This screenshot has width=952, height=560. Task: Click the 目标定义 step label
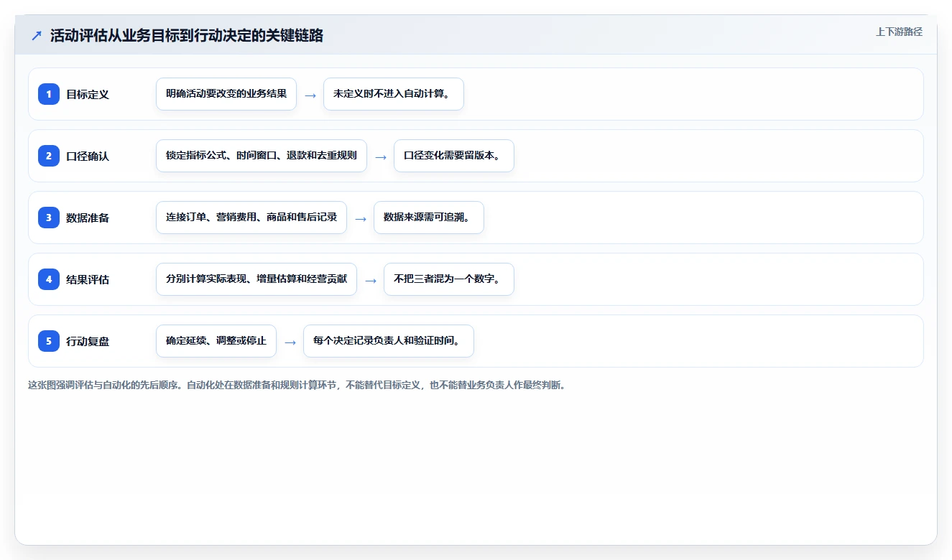(88, 94)
